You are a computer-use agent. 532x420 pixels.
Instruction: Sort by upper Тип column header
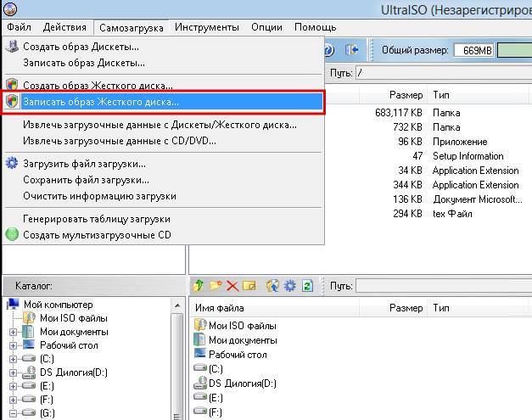pos(479,95)
